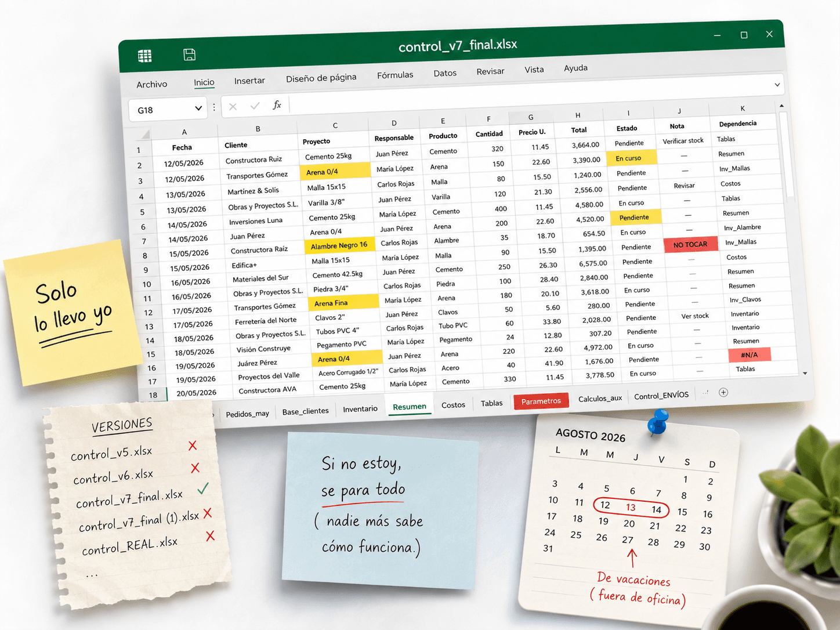The height and width of the screenshot is (630, 840).
Task: Click the three-dot handle beside name box
Action: tap(214, 107)
